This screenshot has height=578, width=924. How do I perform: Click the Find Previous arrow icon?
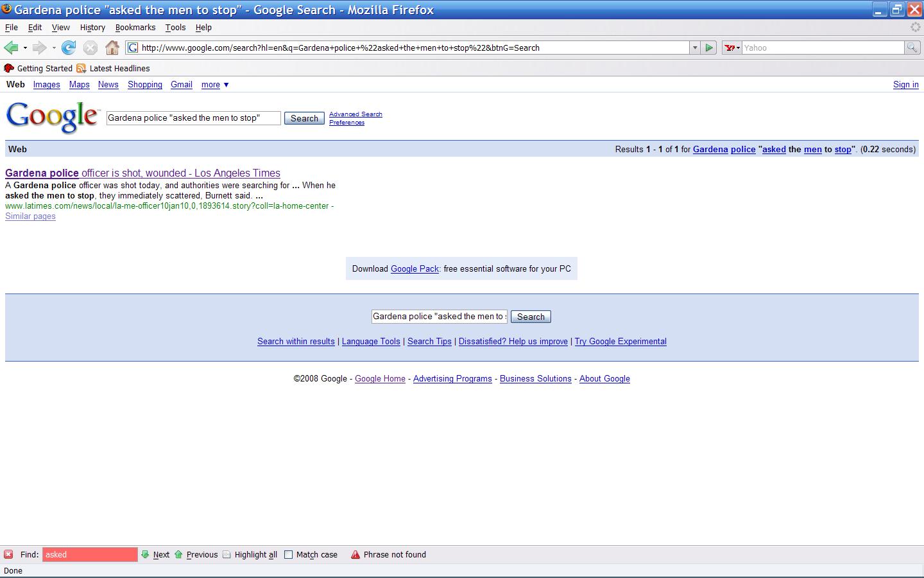click(178, 554)
